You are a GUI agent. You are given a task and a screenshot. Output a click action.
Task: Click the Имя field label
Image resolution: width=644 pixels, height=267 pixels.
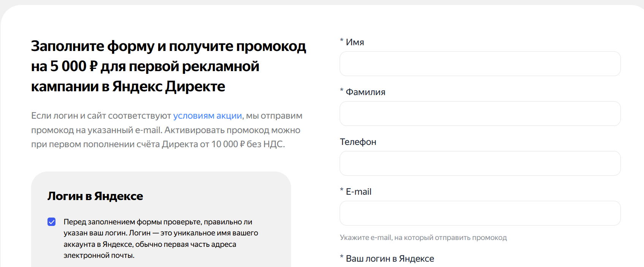352,42
